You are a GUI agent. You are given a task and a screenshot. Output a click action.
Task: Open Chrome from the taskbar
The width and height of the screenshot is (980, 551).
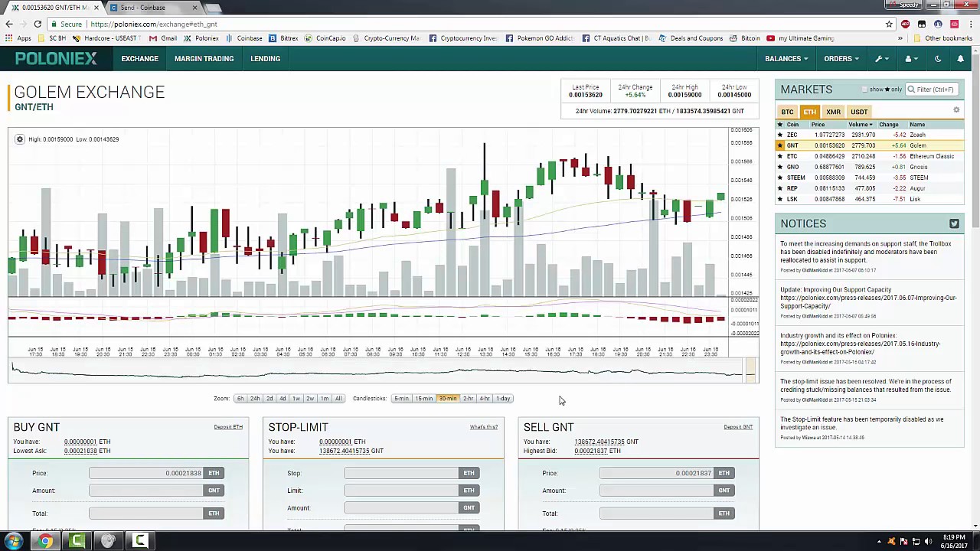point(46,541)
